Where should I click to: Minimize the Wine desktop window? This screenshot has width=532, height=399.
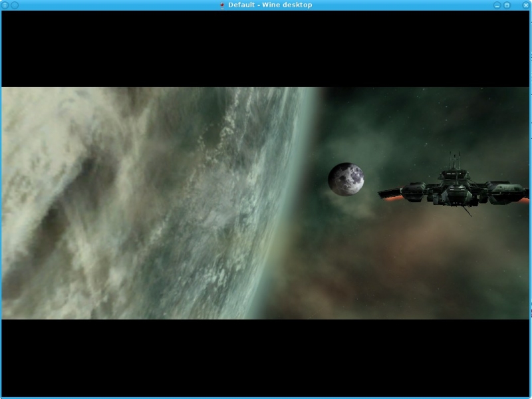pyautogui.click(x=497, y=5)
